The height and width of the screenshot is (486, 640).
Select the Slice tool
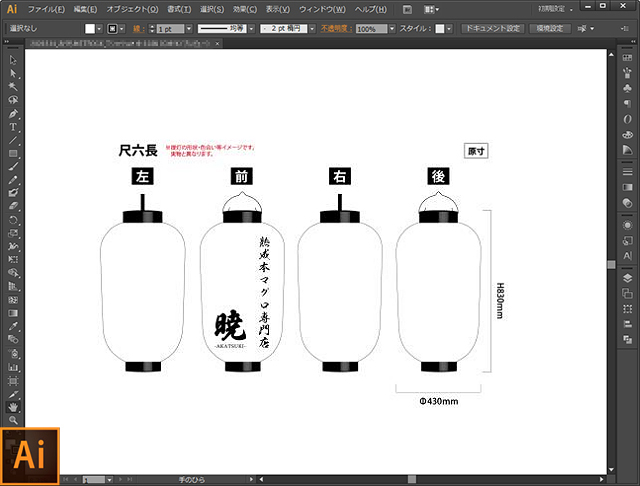click(x=13, y=395)
